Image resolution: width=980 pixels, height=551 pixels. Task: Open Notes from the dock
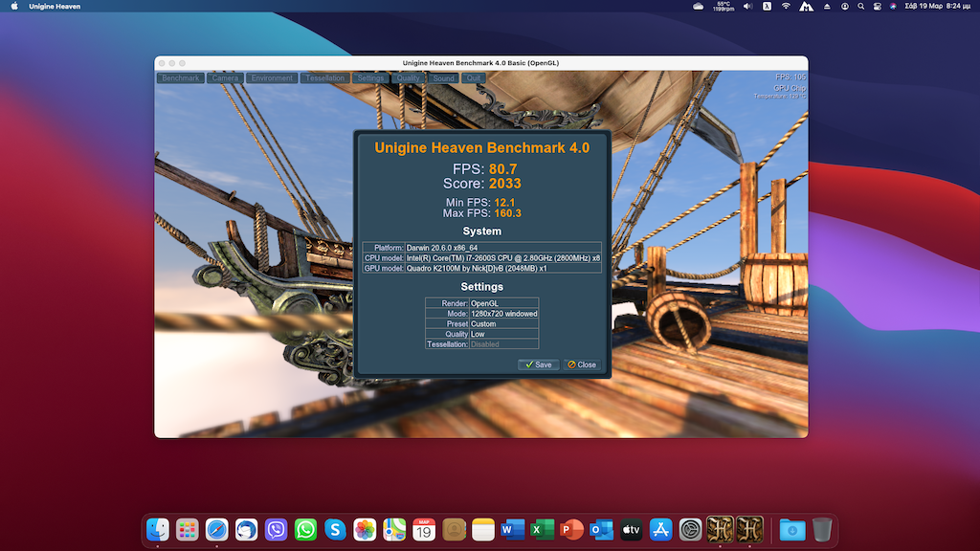click(x=483, y=530)
